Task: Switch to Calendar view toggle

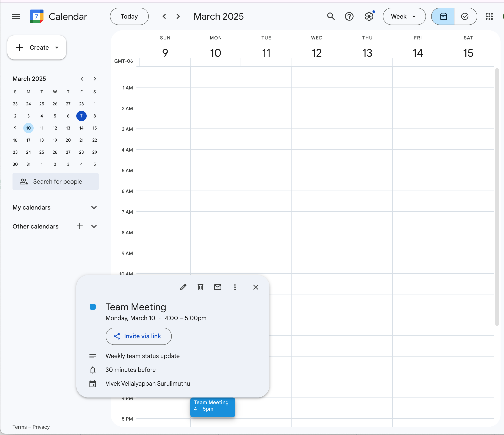Action: (x=443, y=17)
